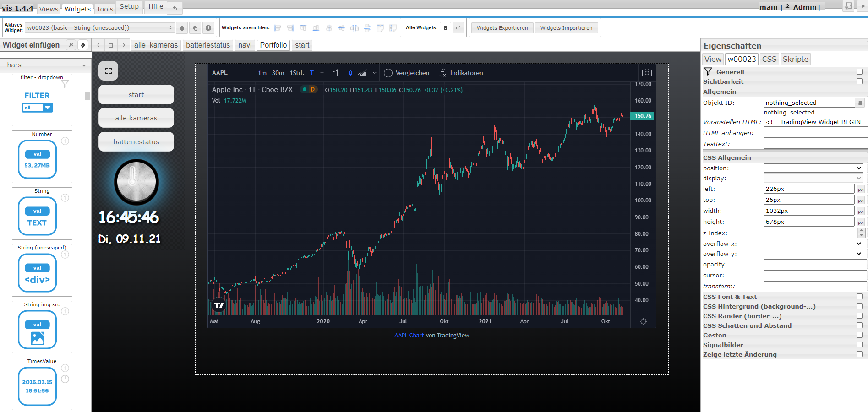Take a chart snapshot with the camera icon
This screenshot has width=868, height=412.
coord(647,73)
